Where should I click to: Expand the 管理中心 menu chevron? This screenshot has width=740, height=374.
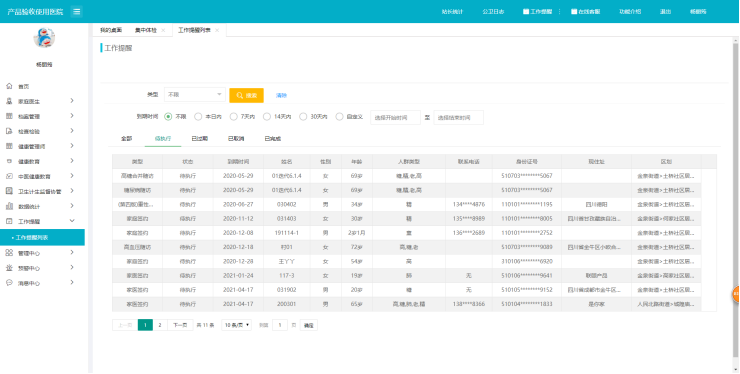72,253
